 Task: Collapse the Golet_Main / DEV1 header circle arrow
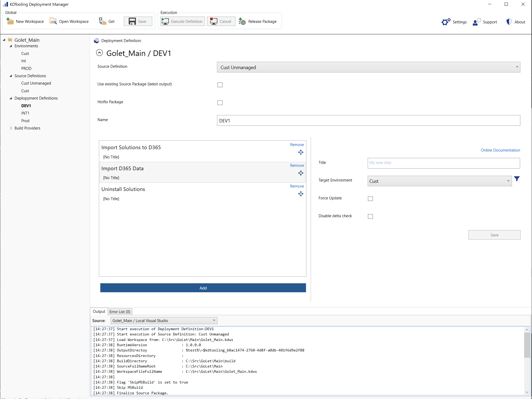(x=99, y=53)
